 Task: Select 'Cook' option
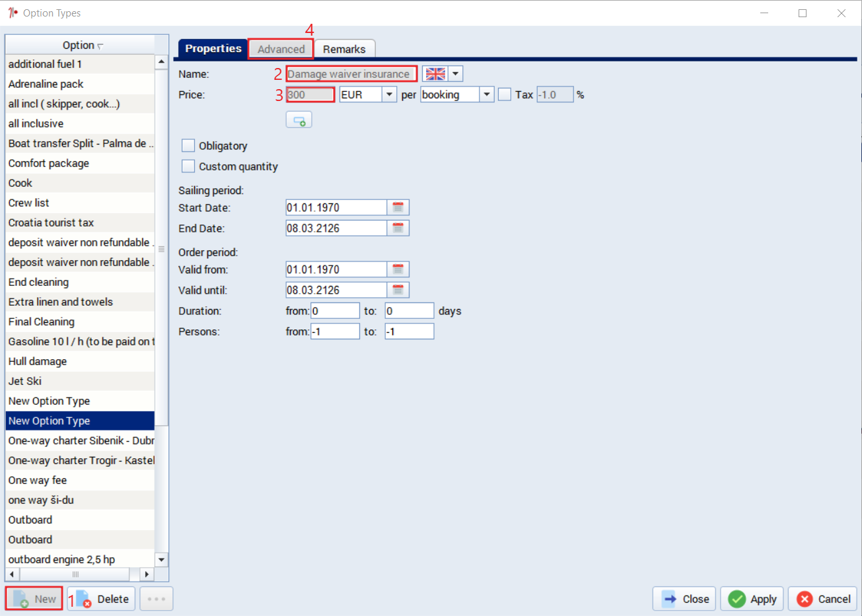80,183
